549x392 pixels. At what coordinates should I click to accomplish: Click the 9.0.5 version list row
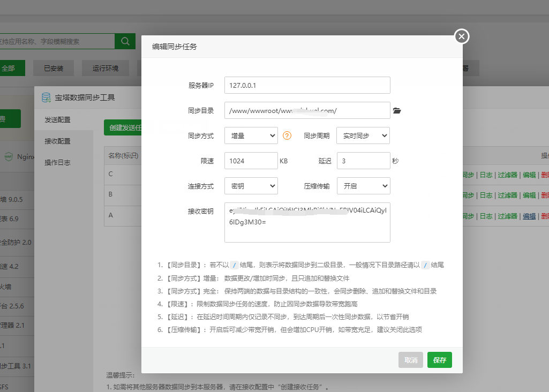click(x=17, y=200)
